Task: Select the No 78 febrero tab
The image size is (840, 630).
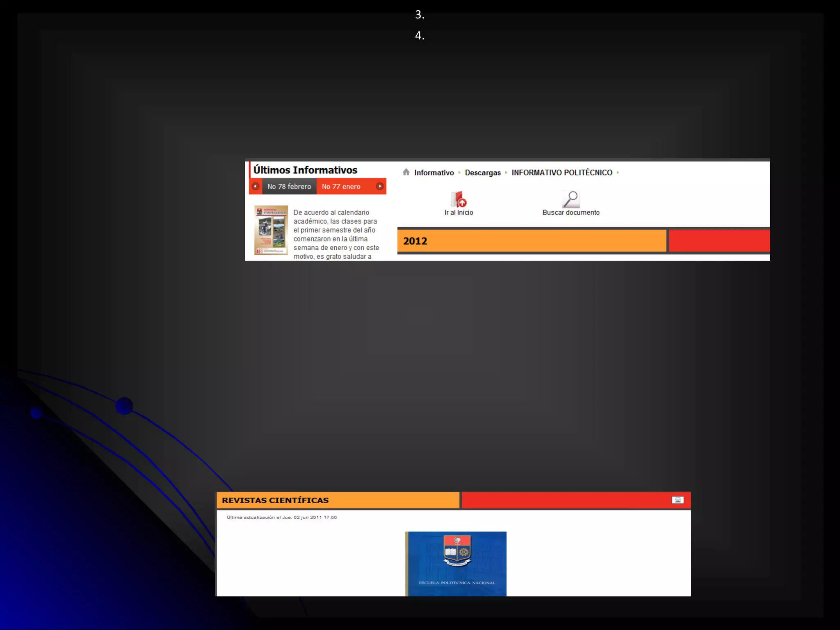Action: (x=289, y=187)
